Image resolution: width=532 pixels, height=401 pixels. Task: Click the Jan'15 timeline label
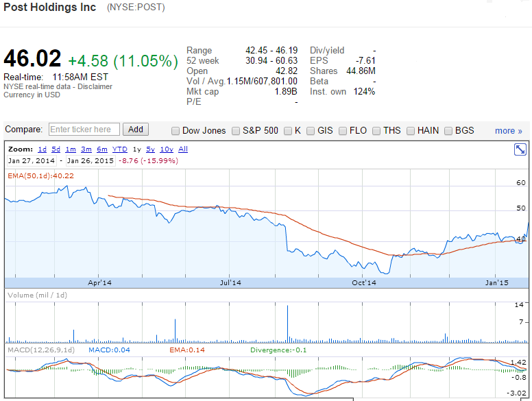coord(497,282)
